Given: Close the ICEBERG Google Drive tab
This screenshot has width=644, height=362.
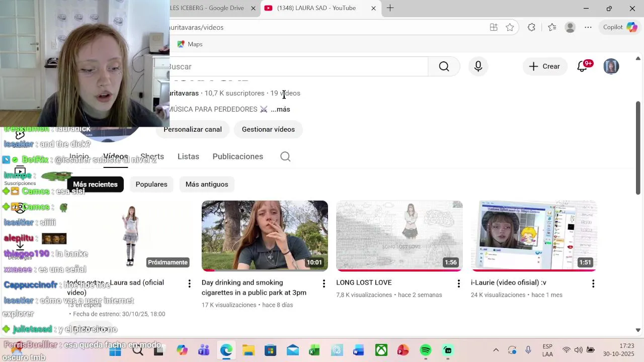Looking at the screenshot, I should (x=253, y=8).
